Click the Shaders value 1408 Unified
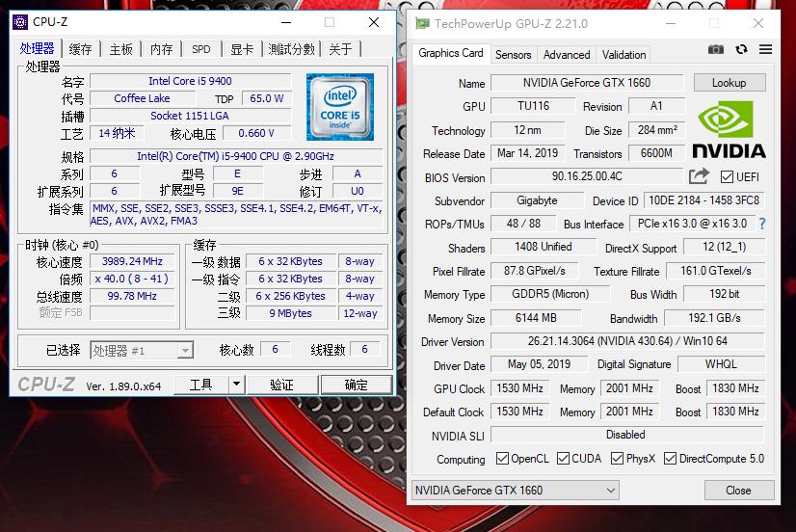 point(544,247)
